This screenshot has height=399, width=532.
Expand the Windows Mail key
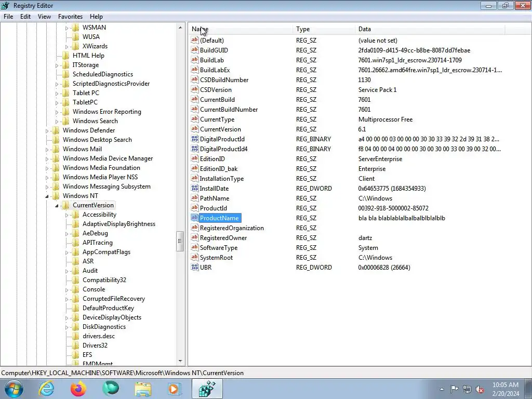(47, 149)
